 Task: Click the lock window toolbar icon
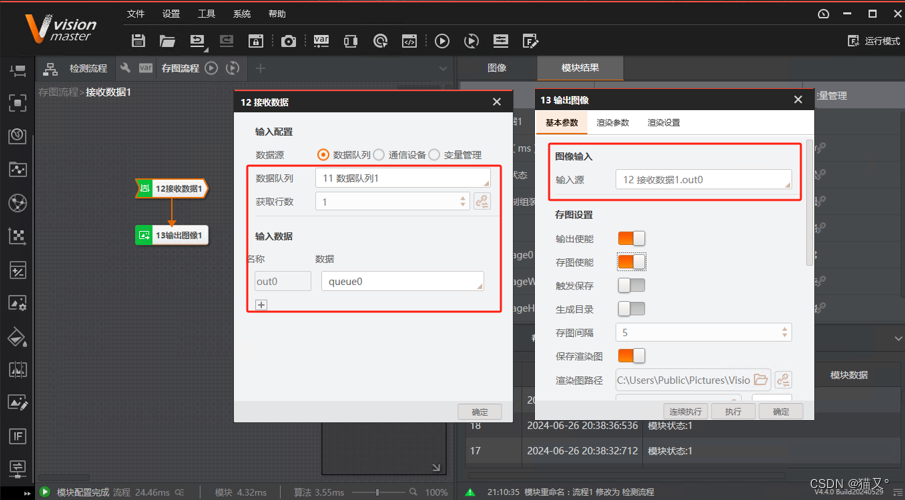pyautogui.click(x=256, y=40)
